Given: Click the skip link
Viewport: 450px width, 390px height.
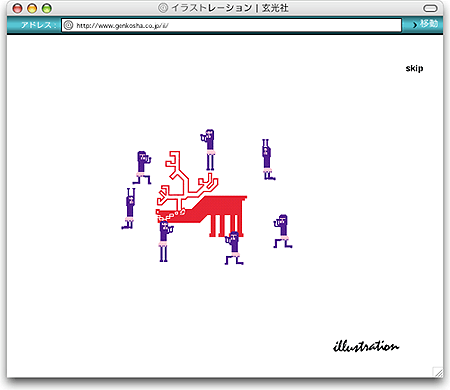Looking at the screenshot, I should pos(414,68).
